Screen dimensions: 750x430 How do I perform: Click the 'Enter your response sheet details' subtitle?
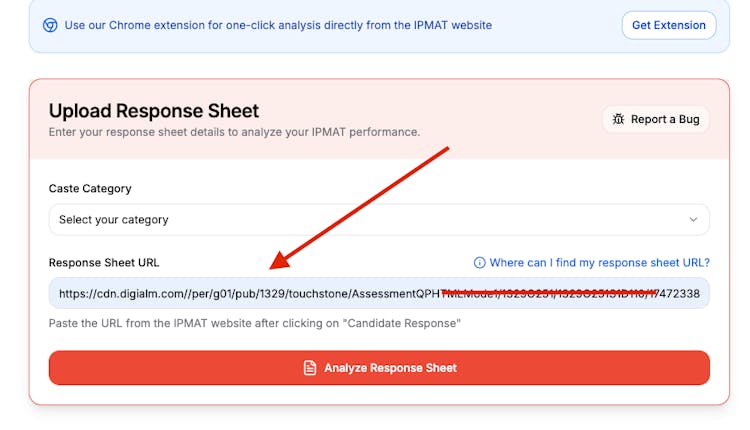coord(234,132)
